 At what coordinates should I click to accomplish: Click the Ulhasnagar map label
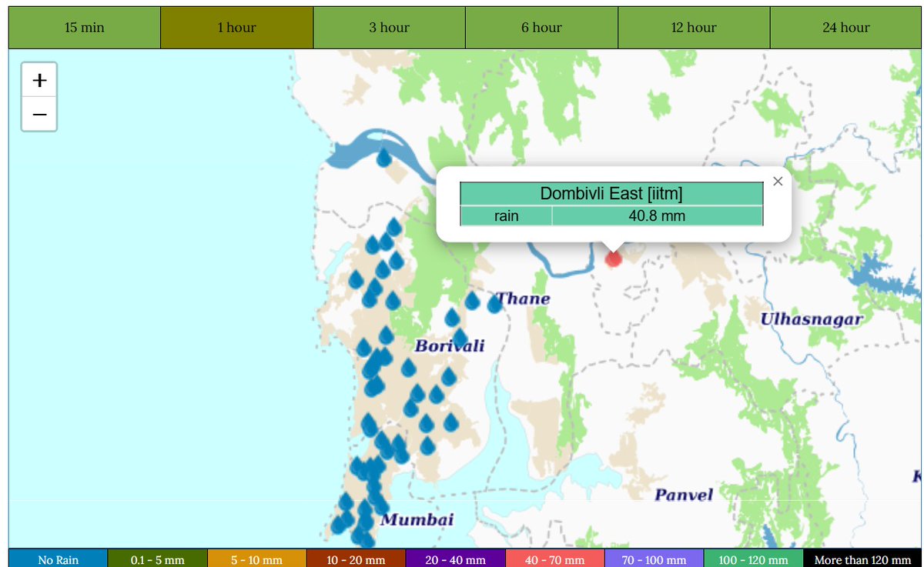click(x=812, y=319)
